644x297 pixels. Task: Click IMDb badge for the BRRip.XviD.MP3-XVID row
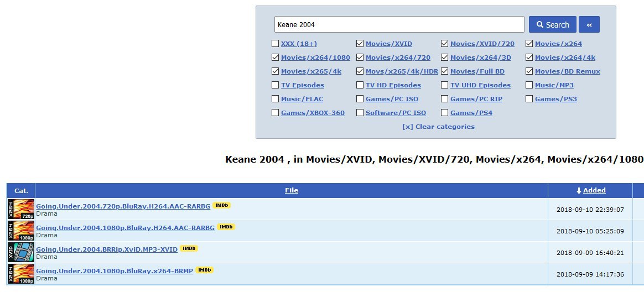click(189, 248)
